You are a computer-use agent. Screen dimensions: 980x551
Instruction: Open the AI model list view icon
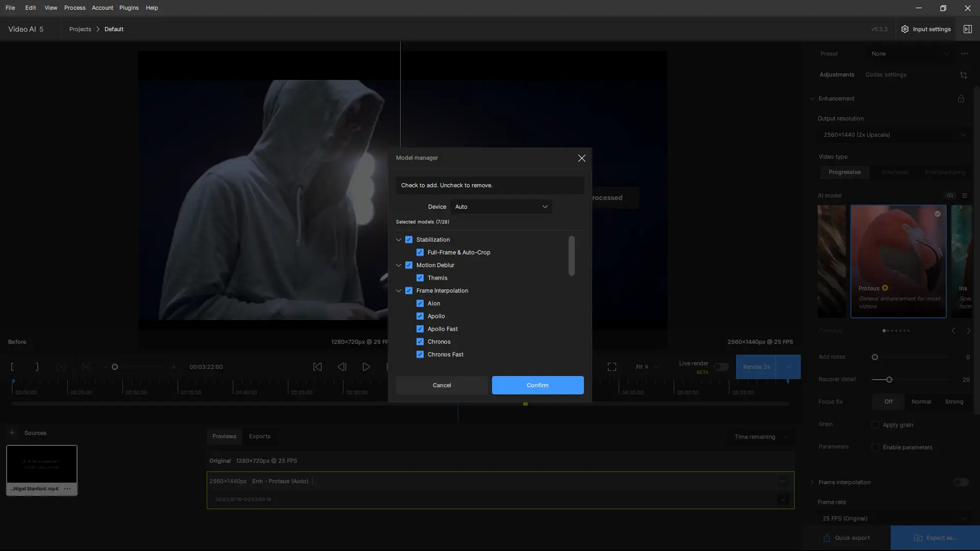pos(964,195)
